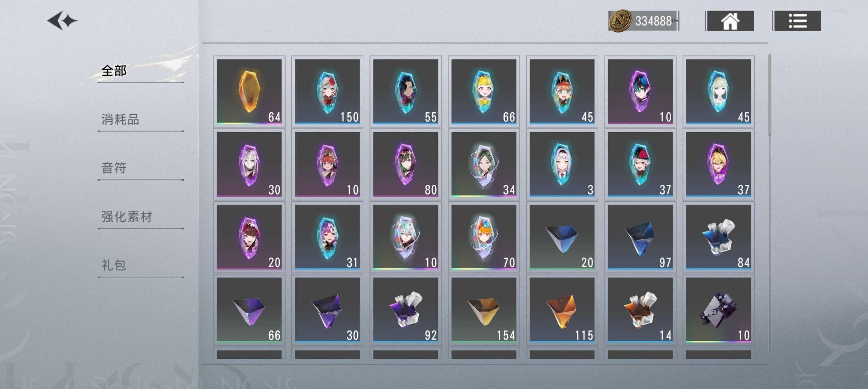Select the purple crystal cluster with count 92
The image size is (868, 389).
[x=406, y=310]
